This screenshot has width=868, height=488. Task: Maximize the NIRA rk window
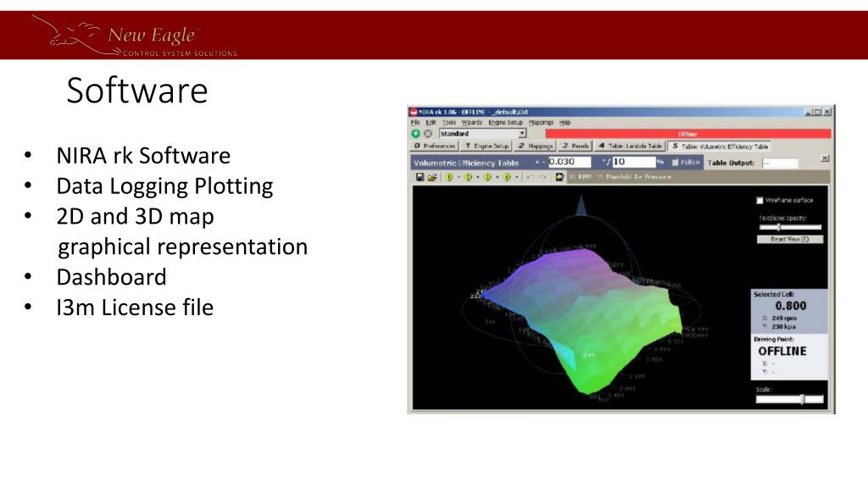pos(818,112)
